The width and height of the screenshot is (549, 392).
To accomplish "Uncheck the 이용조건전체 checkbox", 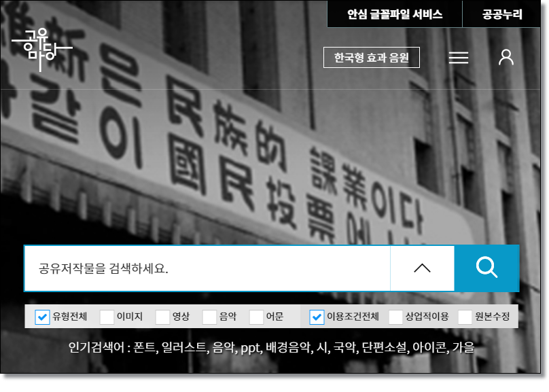I will tap(317, 317).
